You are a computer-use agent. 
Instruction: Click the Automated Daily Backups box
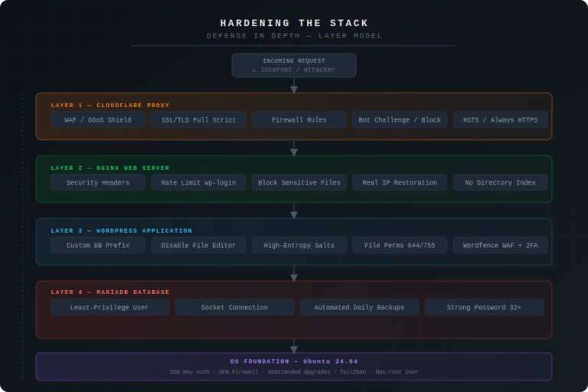(359, 308)
